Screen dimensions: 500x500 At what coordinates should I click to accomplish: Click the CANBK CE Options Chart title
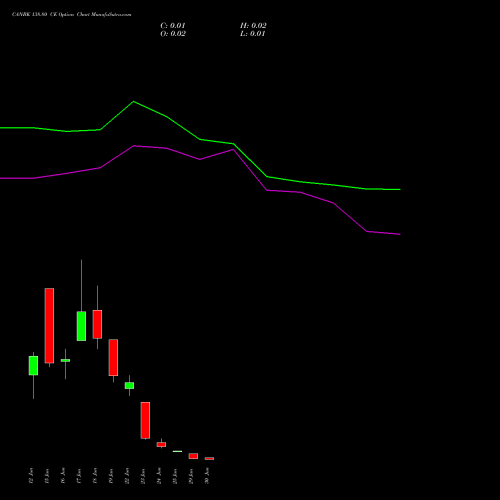coord(71,14)
